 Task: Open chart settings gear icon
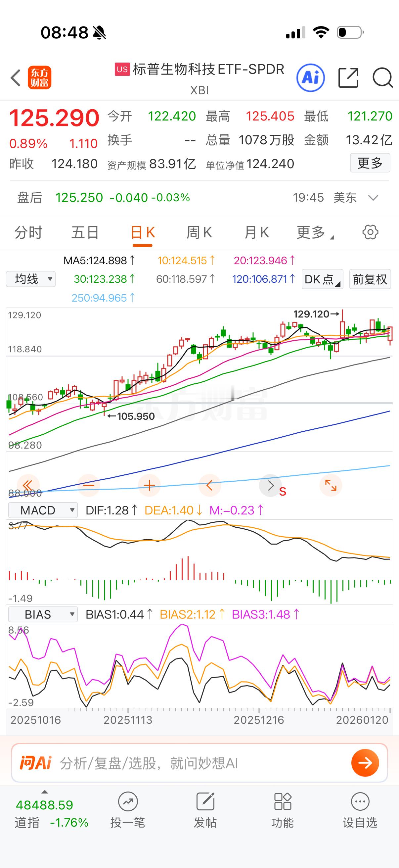pos(370,232)
